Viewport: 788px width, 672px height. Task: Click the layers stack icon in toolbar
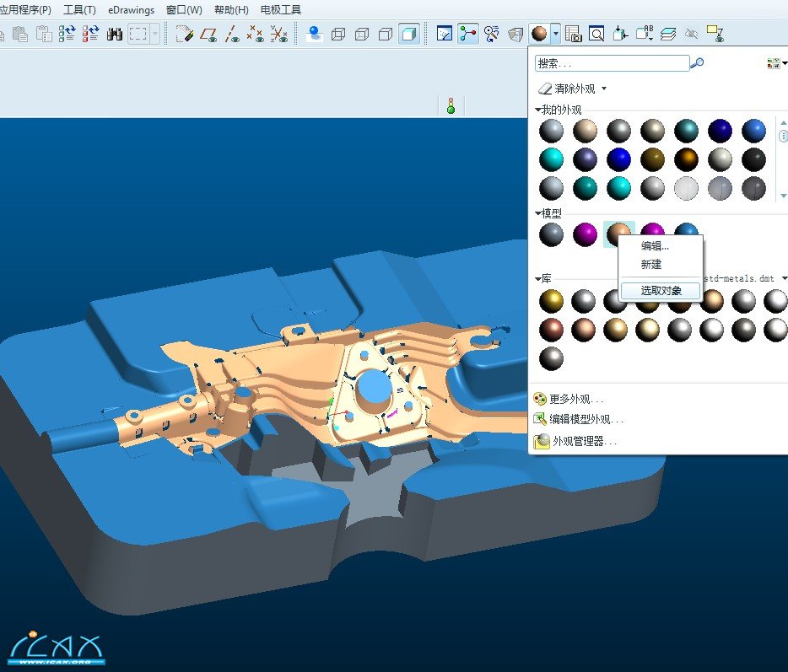[668, 35]
